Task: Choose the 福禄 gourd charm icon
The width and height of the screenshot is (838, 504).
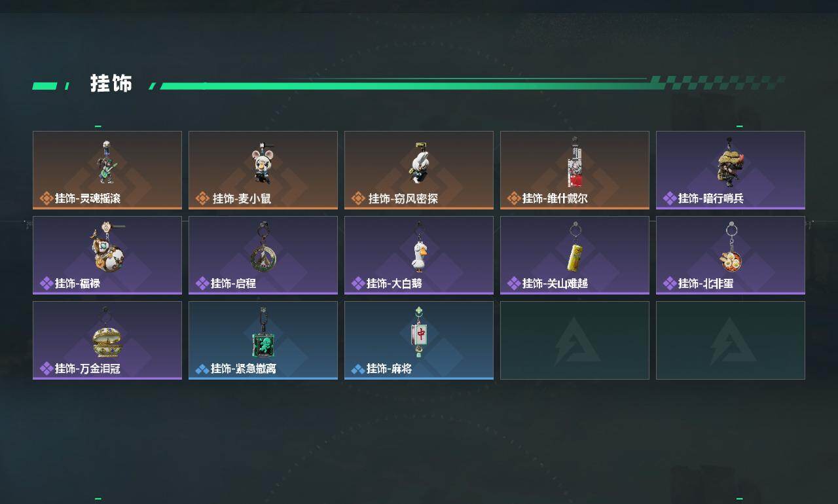Action: pyautogui.click(x=107, y=247)
